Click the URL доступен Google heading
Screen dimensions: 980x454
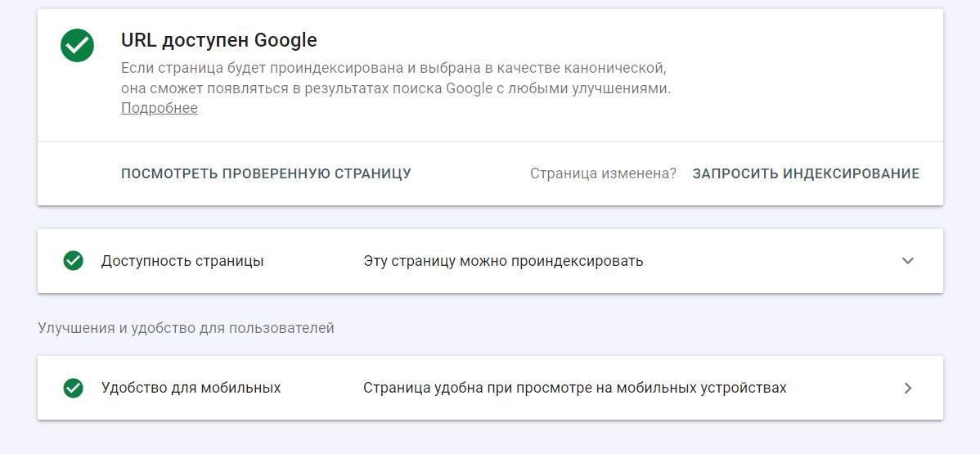coord(218,40)
